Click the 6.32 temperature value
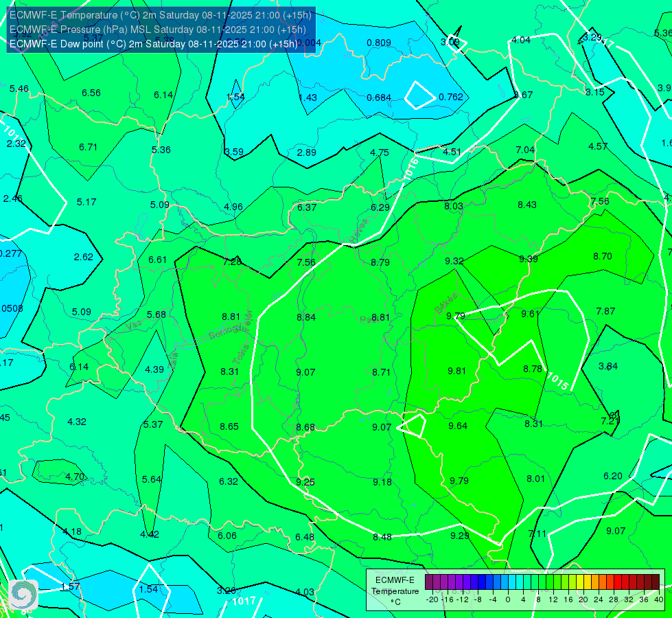The image size is (672, 618). click(x=229, y=481)
